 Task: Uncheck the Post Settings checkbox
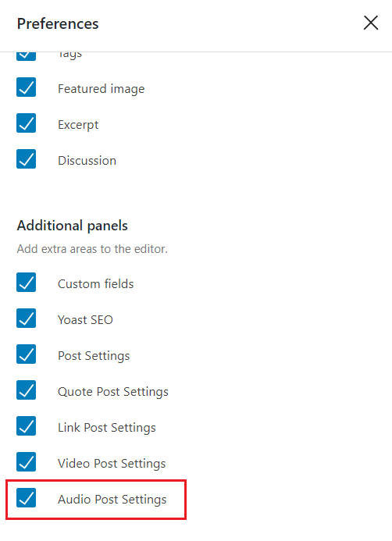pos(27,354)
